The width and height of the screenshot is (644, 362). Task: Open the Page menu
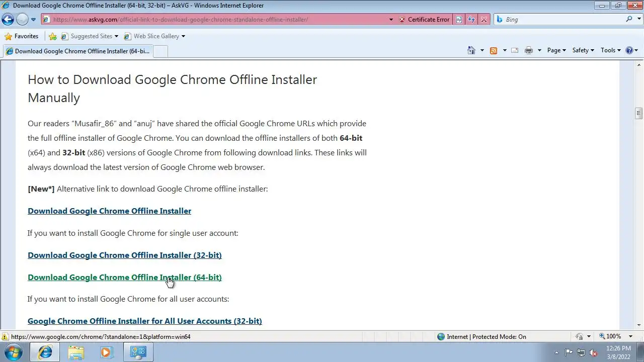tap(556, 50)
